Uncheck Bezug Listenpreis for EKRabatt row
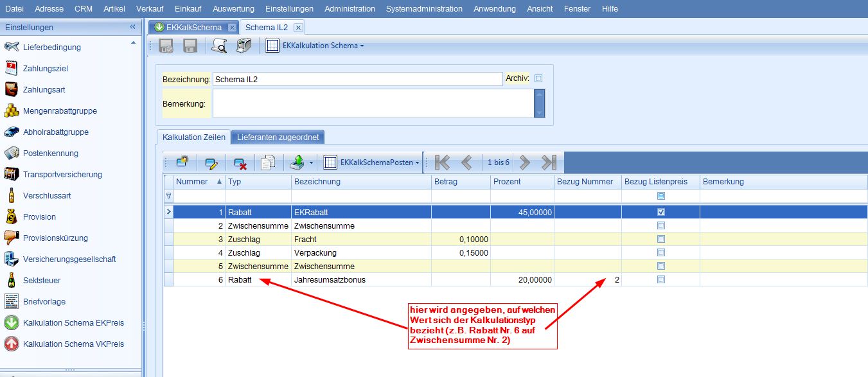 (661, 212)
